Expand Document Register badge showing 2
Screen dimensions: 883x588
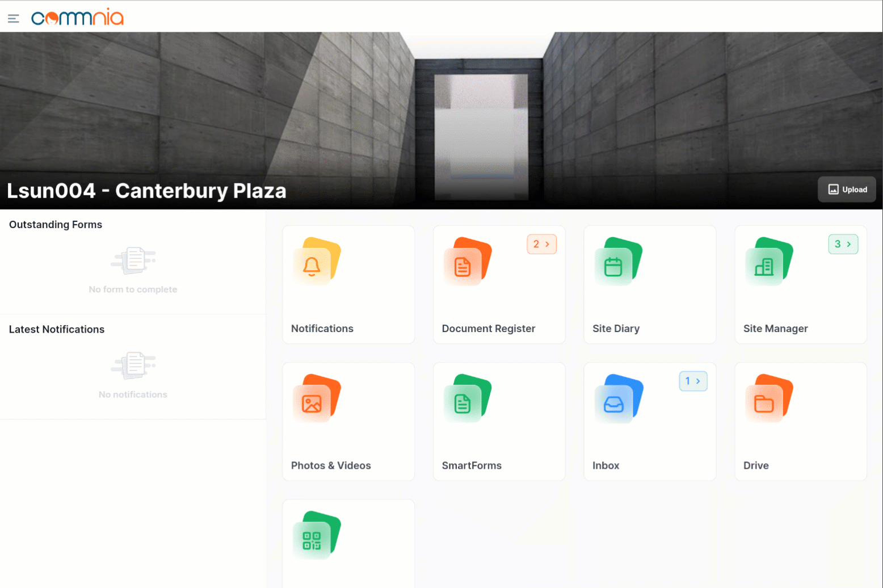541,244
